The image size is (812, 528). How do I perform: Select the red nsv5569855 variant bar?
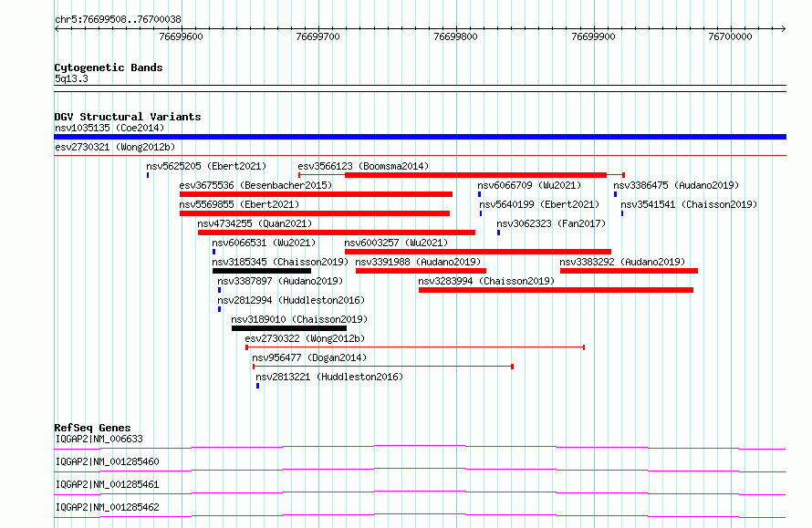[315, 213]
